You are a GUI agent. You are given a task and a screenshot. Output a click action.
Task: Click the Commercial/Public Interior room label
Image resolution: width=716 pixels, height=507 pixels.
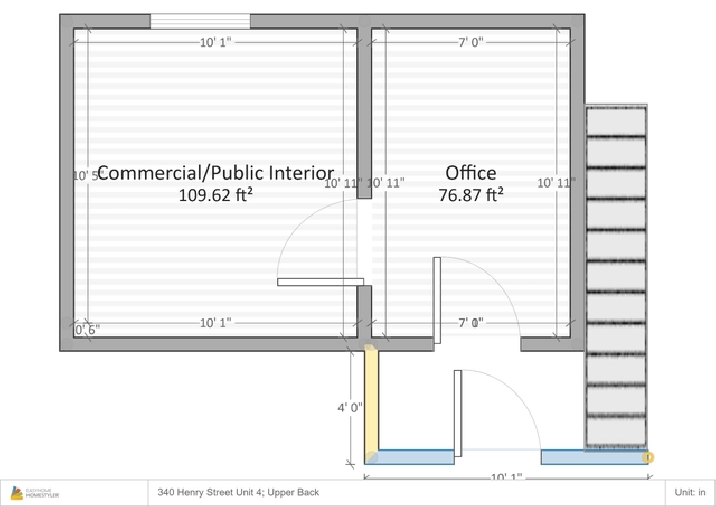[x=215, y=173]
